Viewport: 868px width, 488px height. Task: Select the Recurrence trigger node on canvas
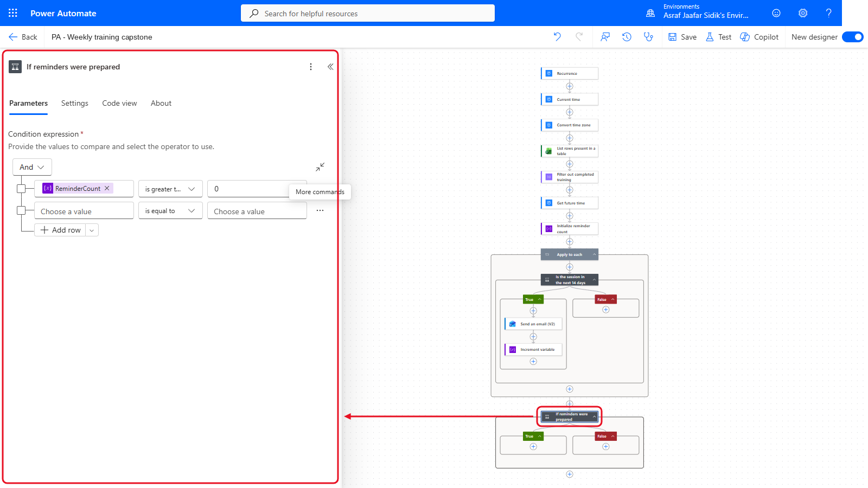click(x=570, y=73)
